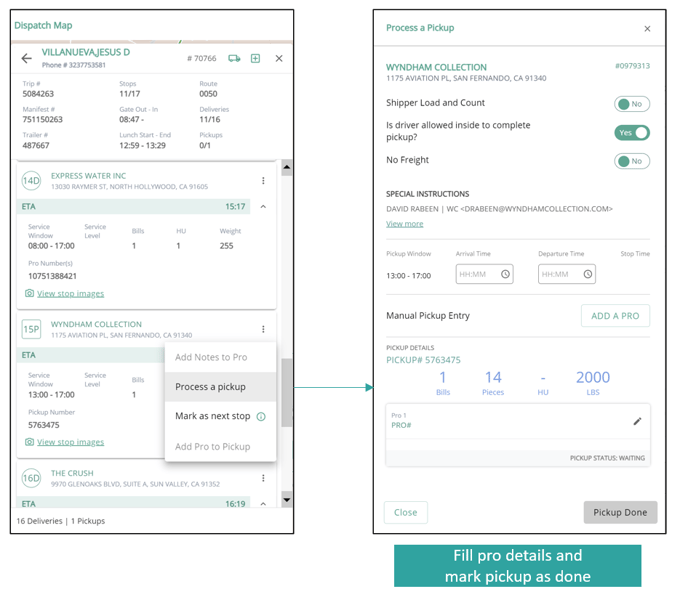The width and height of the screenshot is (688, 597).
Task: Select Process a pickup from context menu
Action: coord(210,387)
